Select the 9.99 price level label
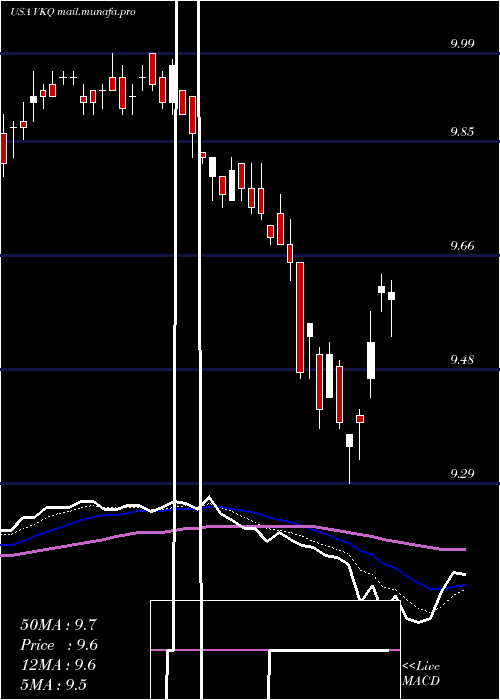The height and width of the screenshot is (700, 500). (x=462, y=44)
